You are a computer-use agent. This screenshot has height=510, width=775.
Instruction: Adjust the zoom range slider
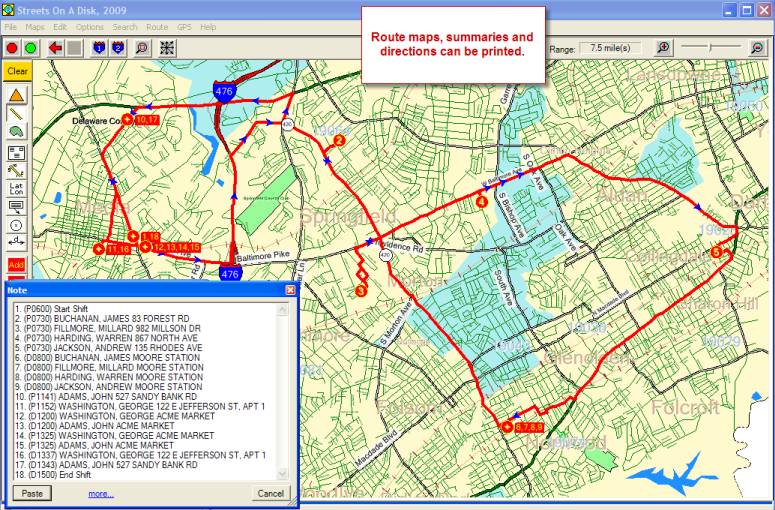tap(711, 47)
